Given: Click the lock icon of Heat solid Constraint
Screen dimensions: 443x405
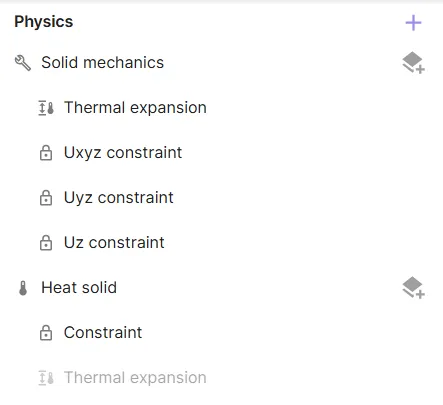Looking at the screenshot, I should point(46,333).
